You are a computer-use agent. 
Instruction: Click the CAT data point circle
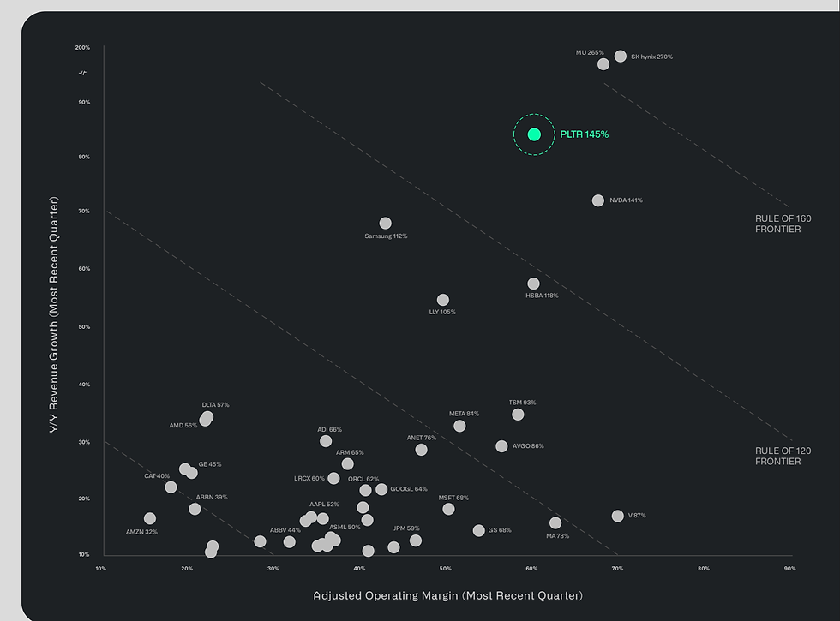pyautogui.click(x=171, y=487)
